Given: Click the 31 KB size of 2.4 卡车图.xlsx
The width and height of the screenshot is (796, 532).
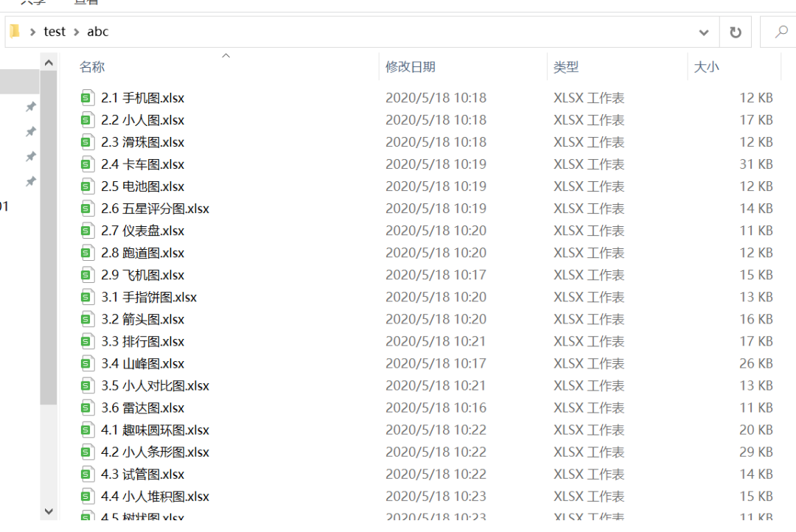Looking at the screenshot, I should click(x=756, y=164).
